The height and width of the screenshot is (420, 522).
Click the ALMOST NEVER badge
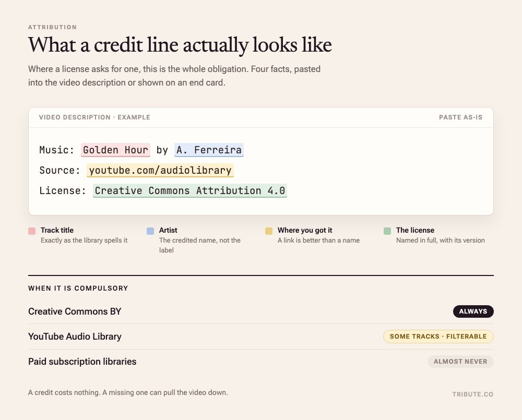pos(460,362)
